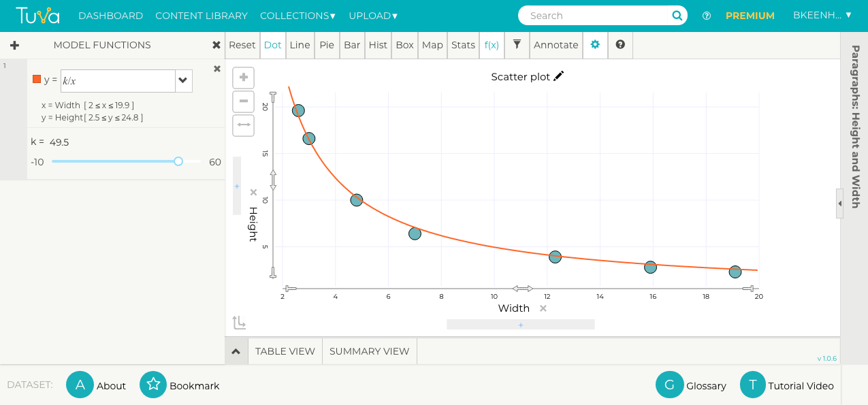
Task: Open the Premium link
Action: click(x=750, y=16)
